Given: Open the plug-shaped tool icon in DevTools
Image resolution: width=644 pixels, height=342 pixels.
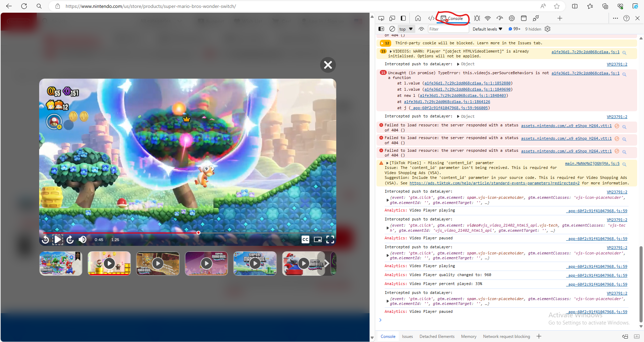Looking at the screenshot, I should (x=536, y=18).
